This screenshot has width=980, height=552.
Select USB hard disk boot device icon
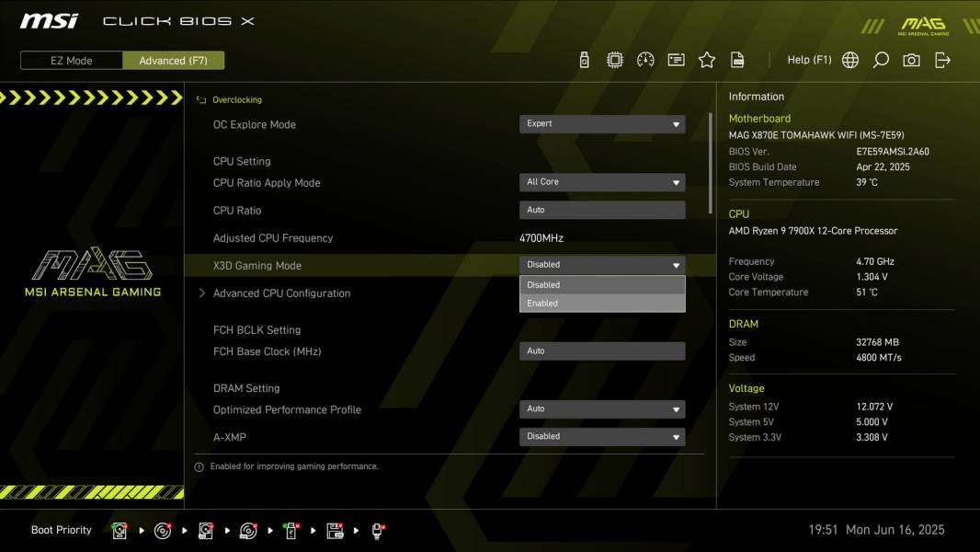205,531
